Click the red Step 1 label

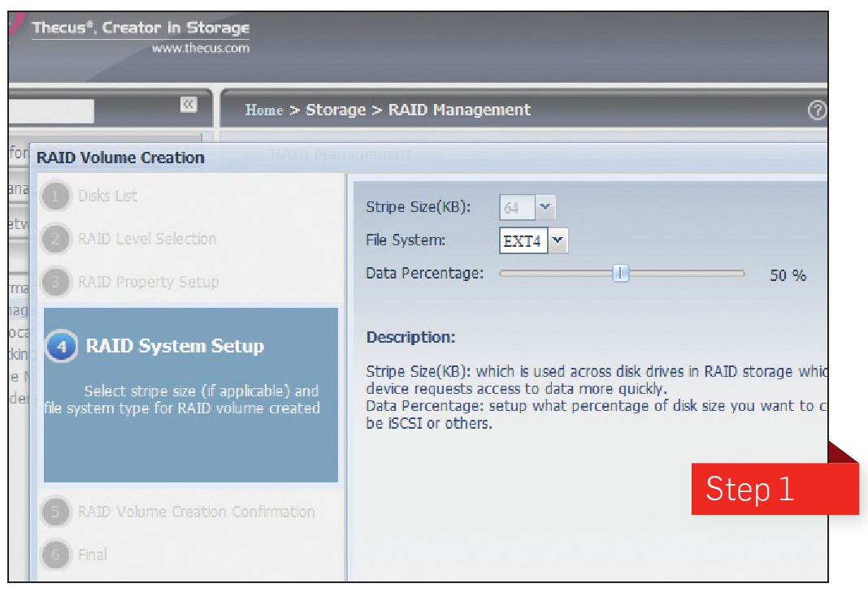749,489
